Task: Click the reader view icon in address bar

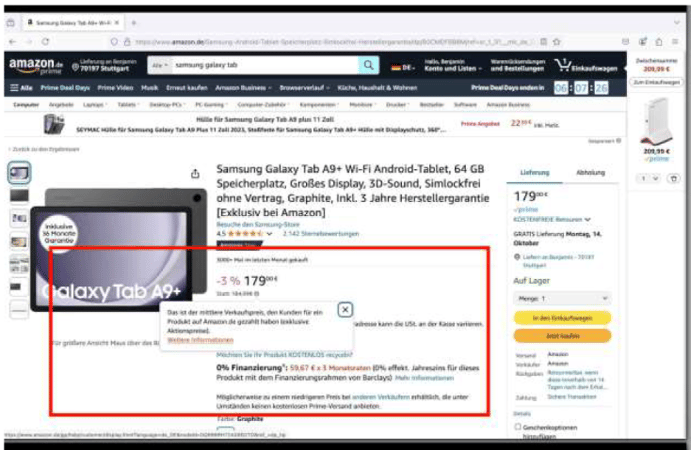Action: pos(543,42)
